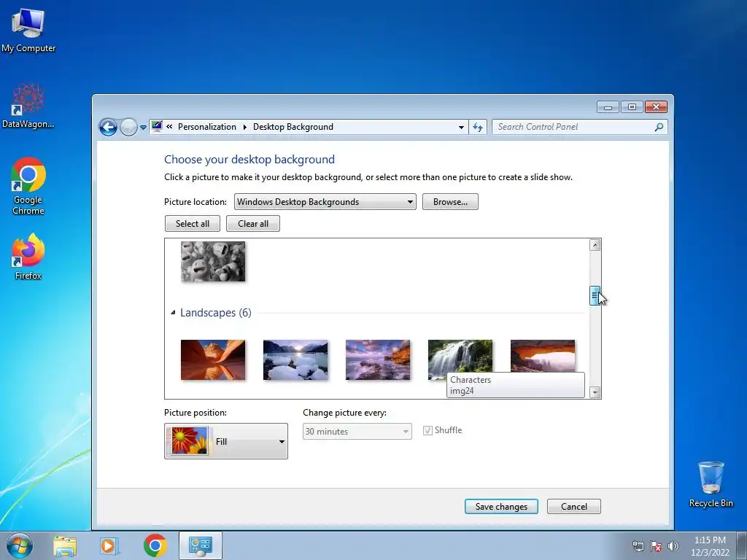Open the DataWagon desktop shortcut
Screen dimensions: 747x560
tap(28, 106)
